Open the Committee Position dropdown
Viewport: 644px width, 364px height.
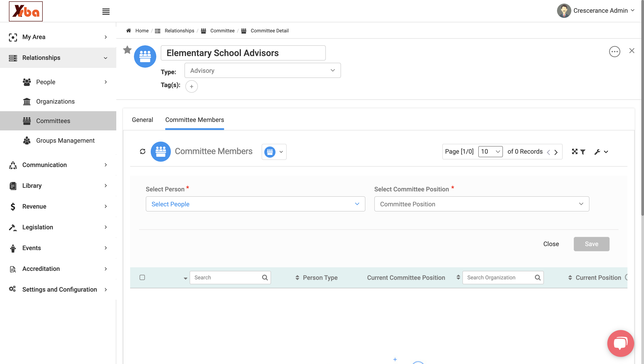pyautogui.click(x=482, y=204)
